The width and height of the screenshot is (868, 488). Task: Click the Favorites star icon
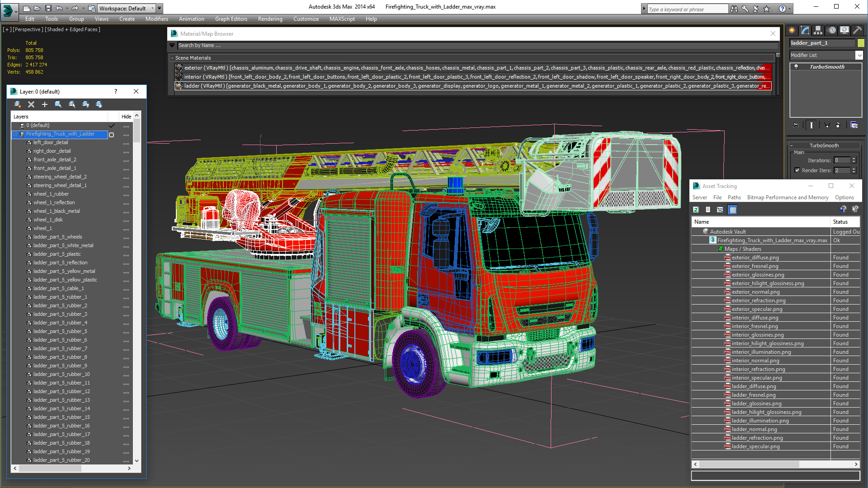[766, 9]
